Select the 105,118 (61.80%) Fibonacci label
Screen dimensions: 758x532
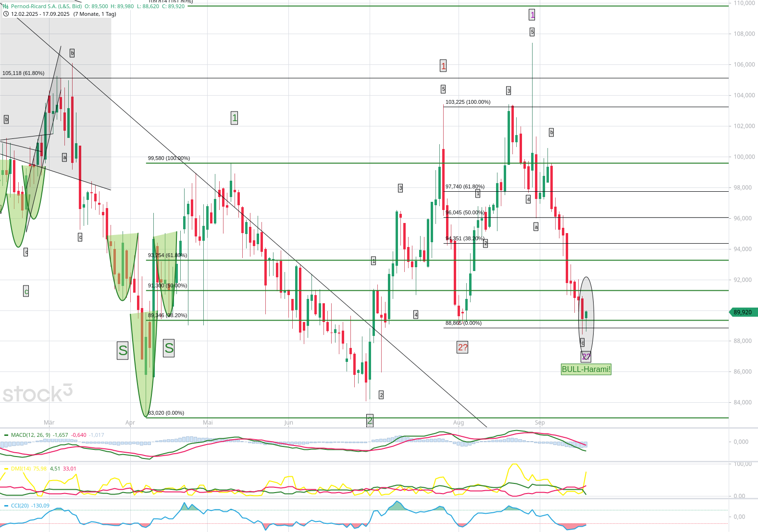pos(23,73)
